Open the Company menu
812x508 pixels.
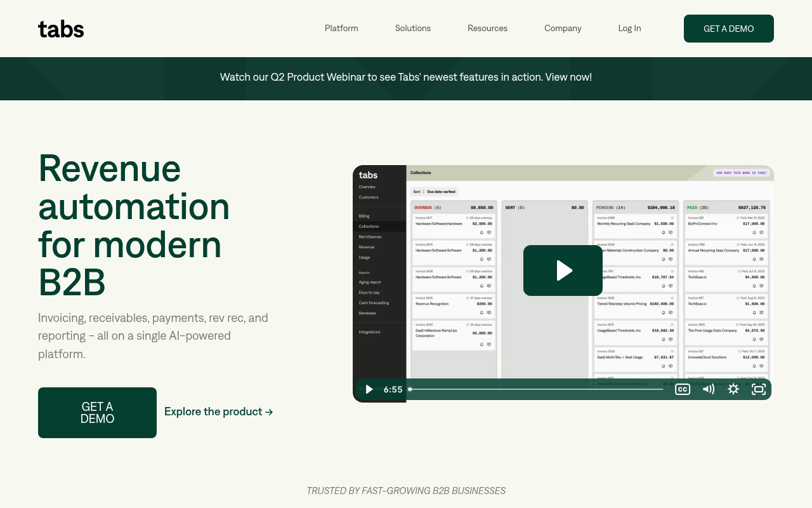pos(563,29)
